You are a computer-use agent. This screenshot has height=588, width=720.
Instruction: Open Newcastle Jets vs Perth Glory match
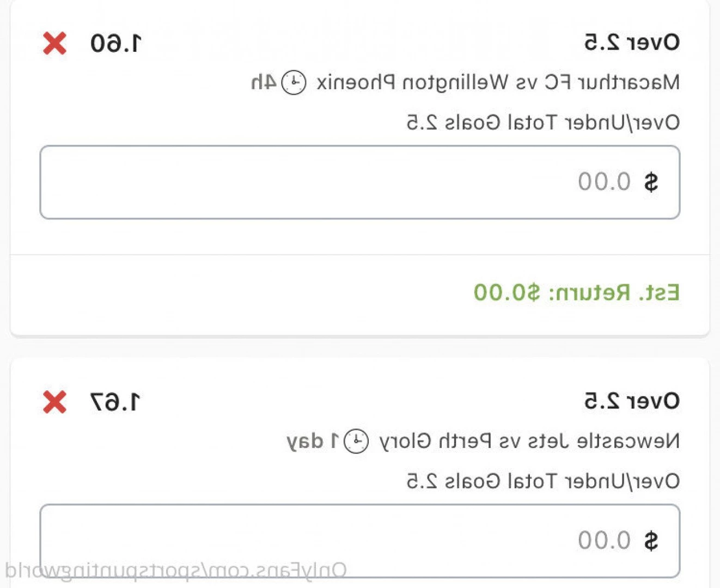tap(529, 441)
